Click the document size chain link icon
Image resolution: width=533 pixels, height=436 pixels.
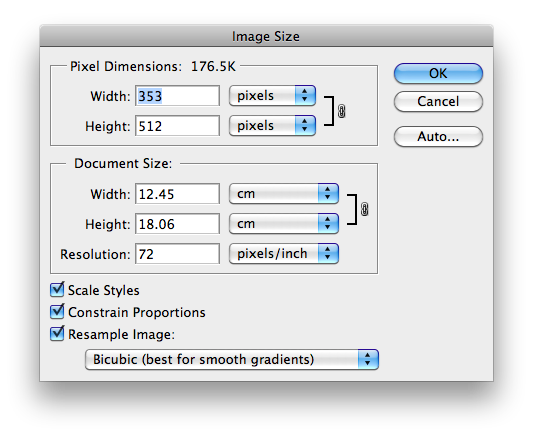click(364, 209)
